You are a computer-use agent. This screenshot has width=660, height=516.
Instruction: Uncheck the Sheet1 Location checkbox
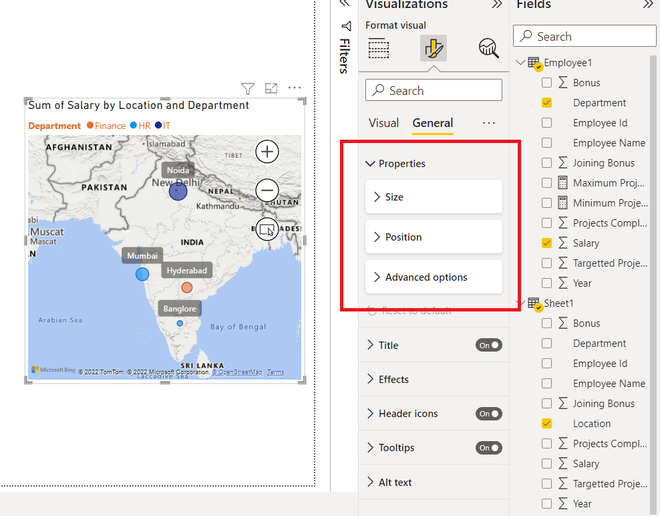pyautogui.click(x=546, y=423)
